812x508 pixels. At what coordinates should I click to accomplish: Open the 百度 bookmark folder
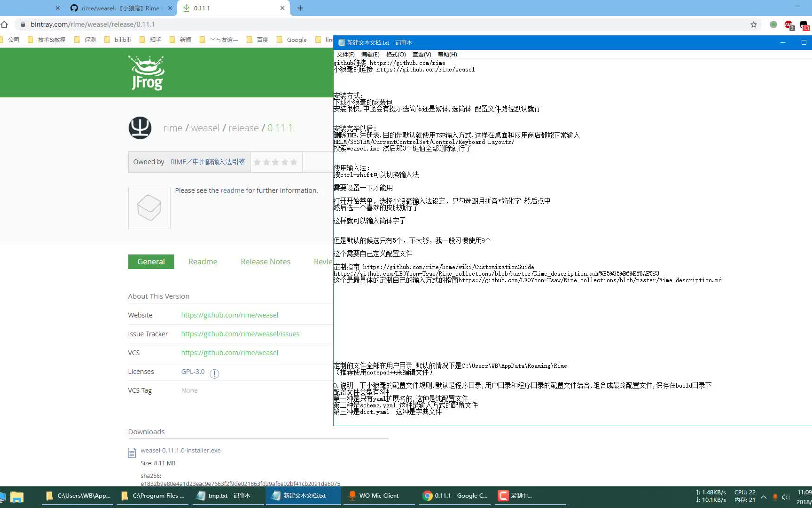[258, 40]
